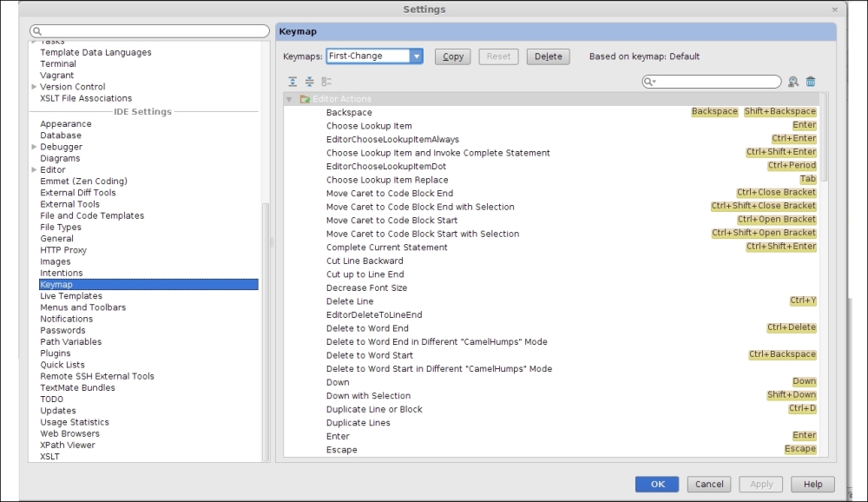Click the Apply button

tap(761, 484)
